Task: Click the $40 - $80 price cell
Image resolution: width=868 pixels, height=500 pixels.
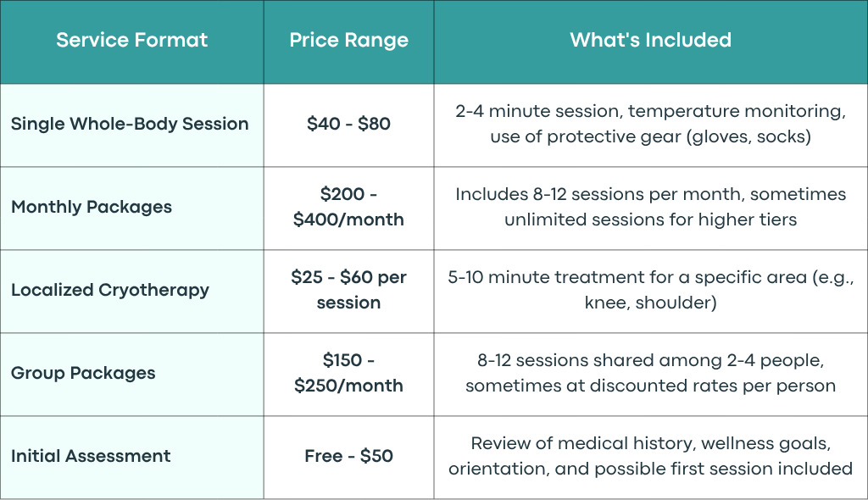Action: click(x=348, y=124)
